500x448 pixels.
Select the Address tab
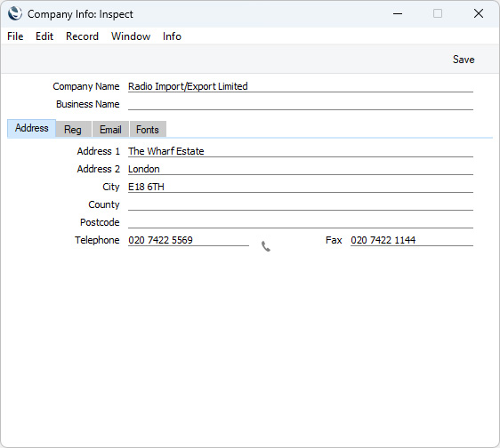click(x=31, y=128)
